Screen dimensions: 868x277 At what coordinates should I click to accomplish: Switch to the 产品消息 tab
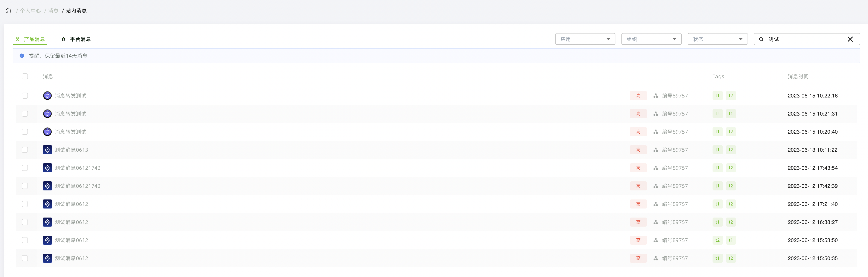(x=30, y=40)
